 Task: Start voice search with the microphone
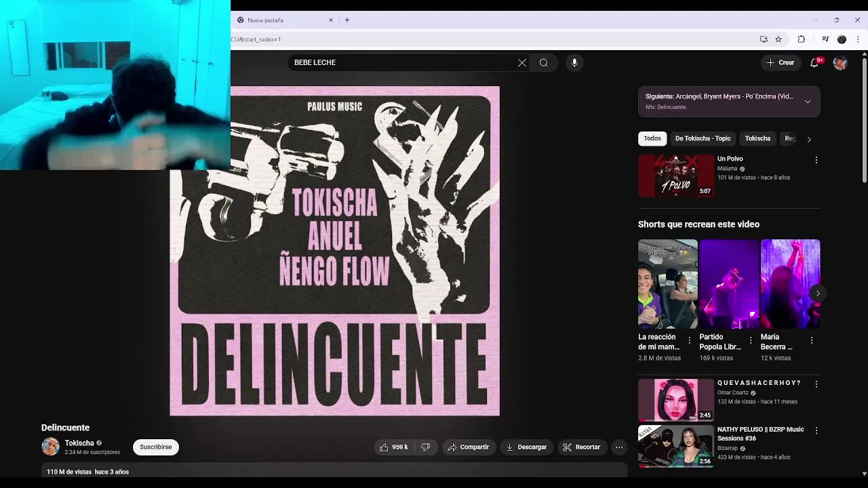click(574, 62)
